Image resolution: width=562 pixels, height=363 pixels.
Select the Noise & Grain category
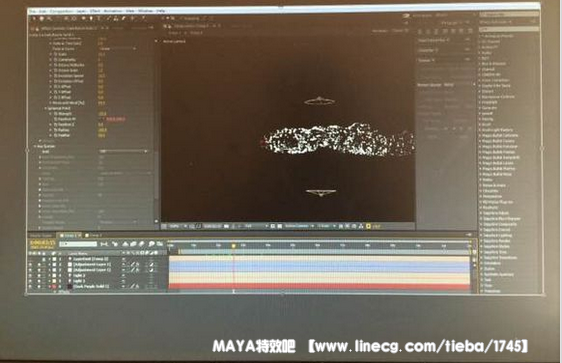coord(494,186)
